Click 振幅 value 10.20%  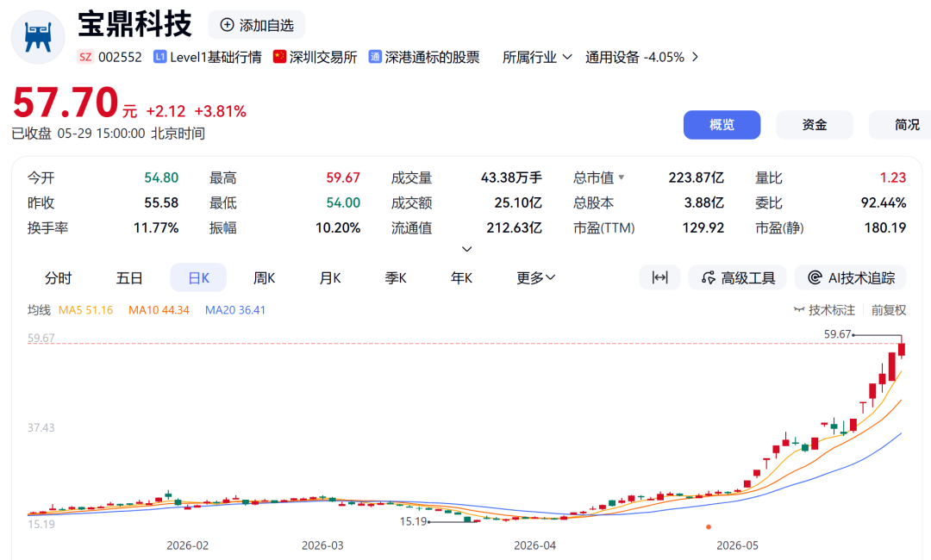point(337,227)
